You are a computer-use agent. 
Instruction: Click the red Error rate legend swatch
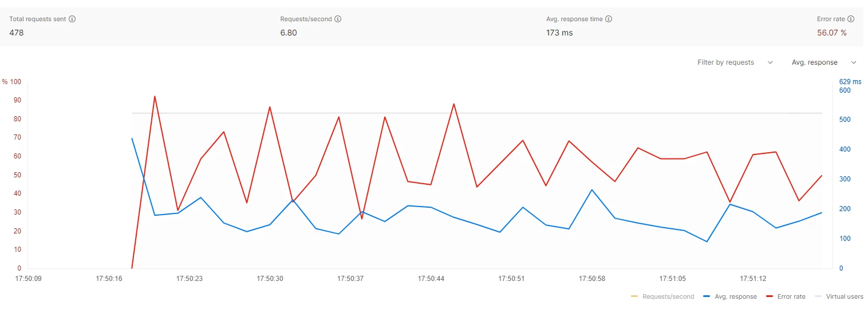(770, 296)
